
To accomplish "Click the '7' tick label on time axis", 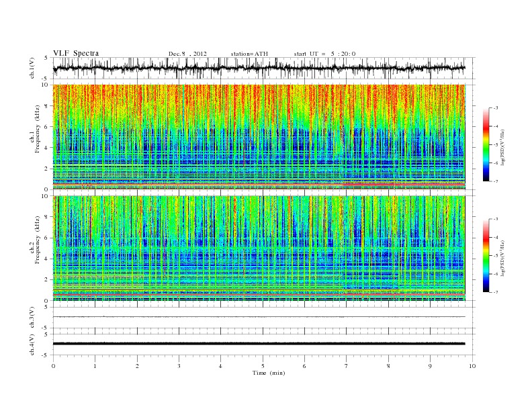I will pyautogui.click(x=347, y=366).
